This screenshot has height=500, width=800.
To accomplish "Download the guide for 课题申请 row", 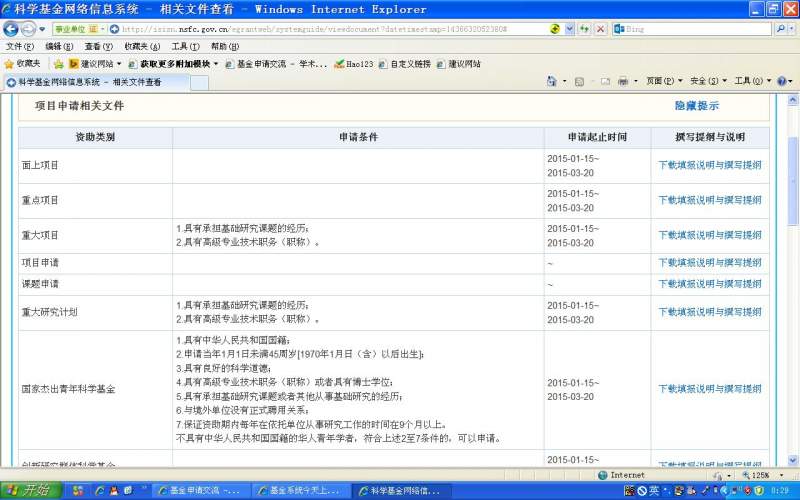I will pyautogui.click(x=710, y=284).
